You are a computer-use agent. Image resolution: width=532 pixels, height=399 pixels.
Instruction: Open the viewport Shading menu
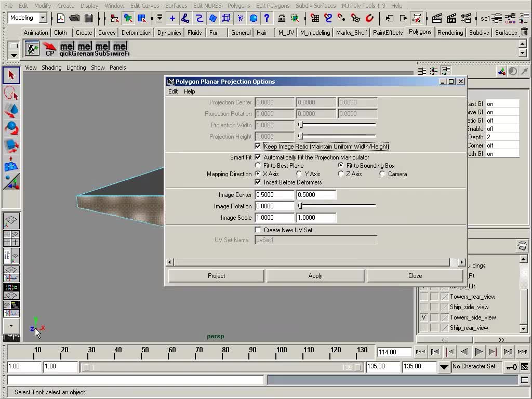pos(51,68)
